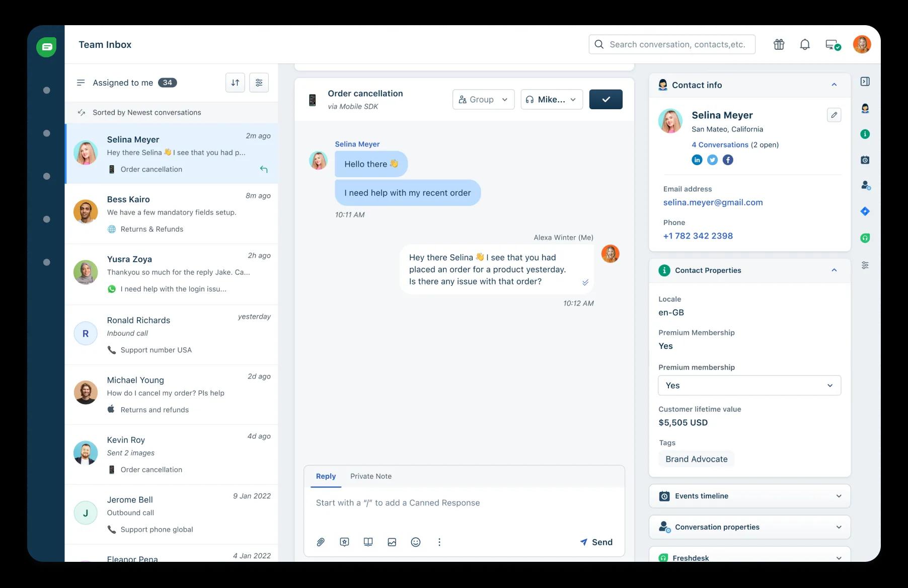908x588 pixels.
Task: Expand the Freshdesk section
Action: click(x=749, y=555)
